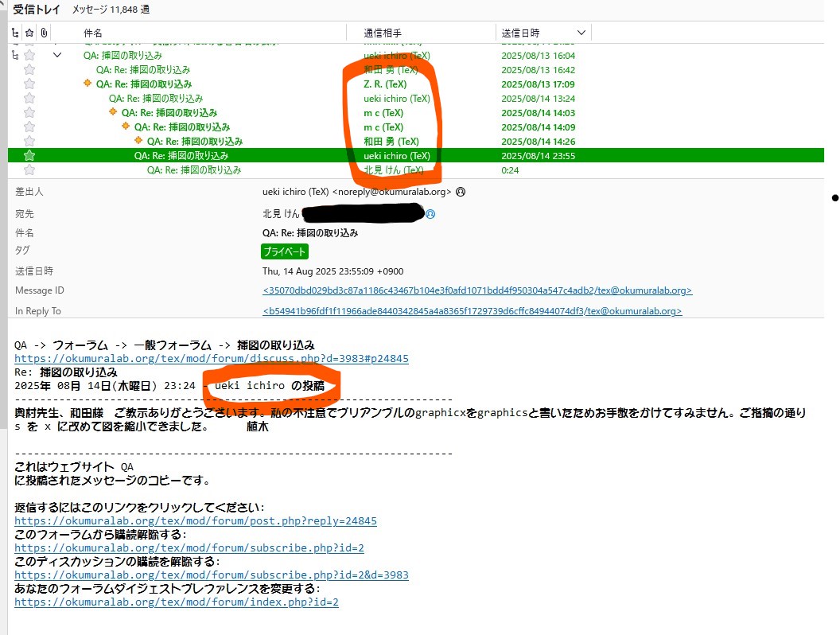Open the forum index.php?id=2 preferences link
840x635 pixels.
[177, 602]
